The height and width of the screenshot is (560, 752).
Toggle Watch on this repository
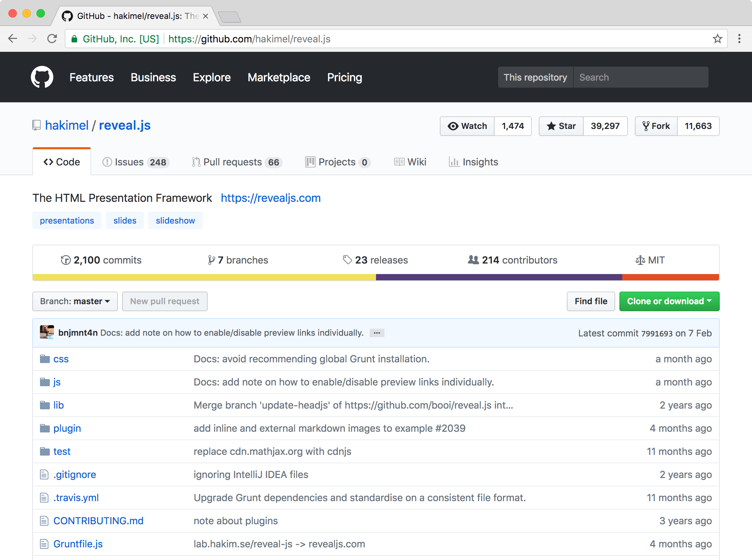[467, 126]
